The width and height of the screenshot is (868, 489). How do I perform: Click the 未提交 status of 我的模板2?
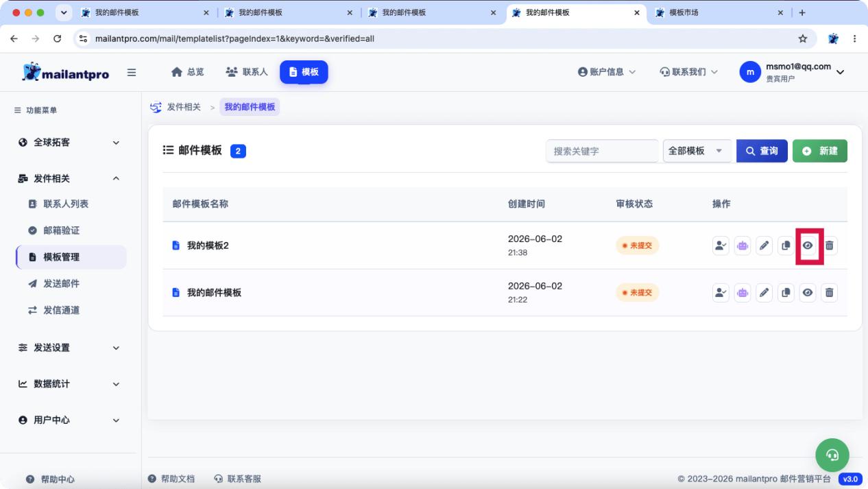point(638,246)
